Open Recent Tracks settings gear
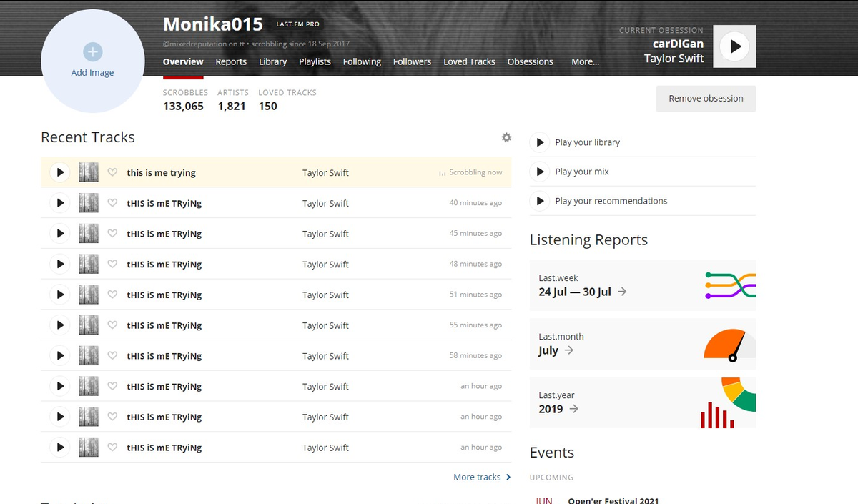 click(x=506, y=137)
